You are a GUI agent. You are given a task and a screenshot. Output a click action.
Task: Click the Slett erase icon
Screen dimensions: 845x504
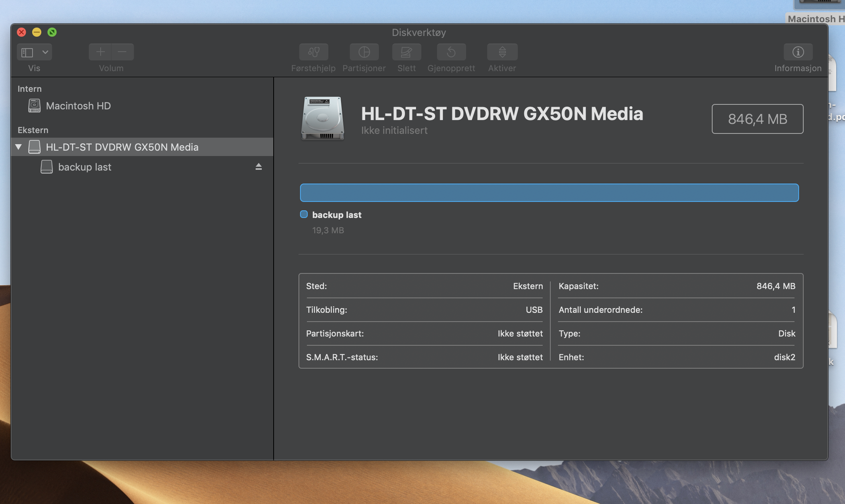point(406,52)
